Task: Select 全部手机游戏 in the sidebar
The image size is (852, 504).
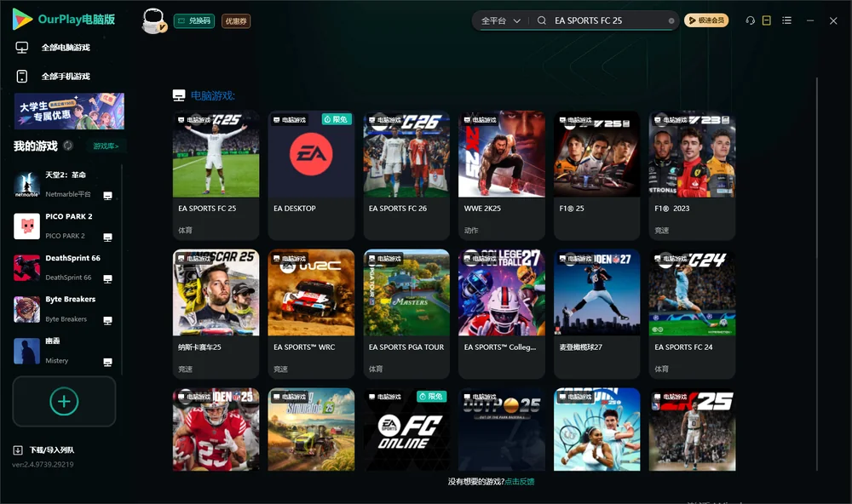Action: pyautogui.click(x=66, y=76)
